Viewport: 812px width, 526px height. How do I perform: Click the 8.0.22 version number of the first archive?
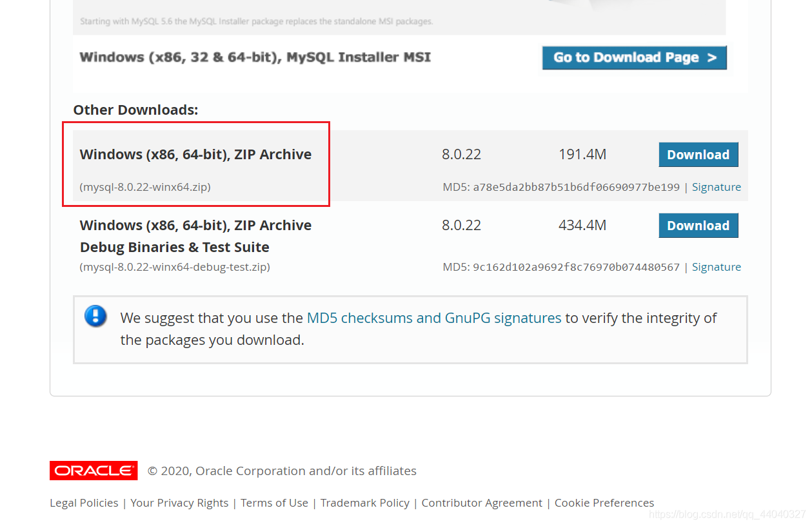coord(462,154)
